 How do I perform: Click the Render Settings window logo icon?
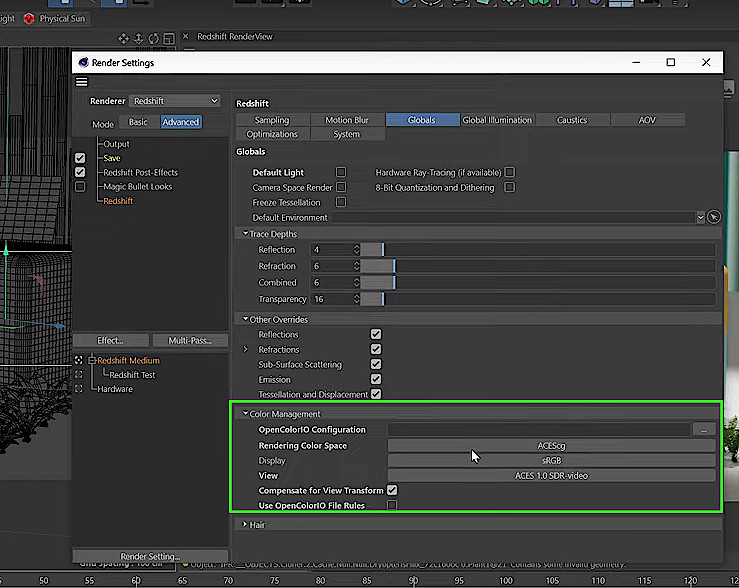[85, 62]
